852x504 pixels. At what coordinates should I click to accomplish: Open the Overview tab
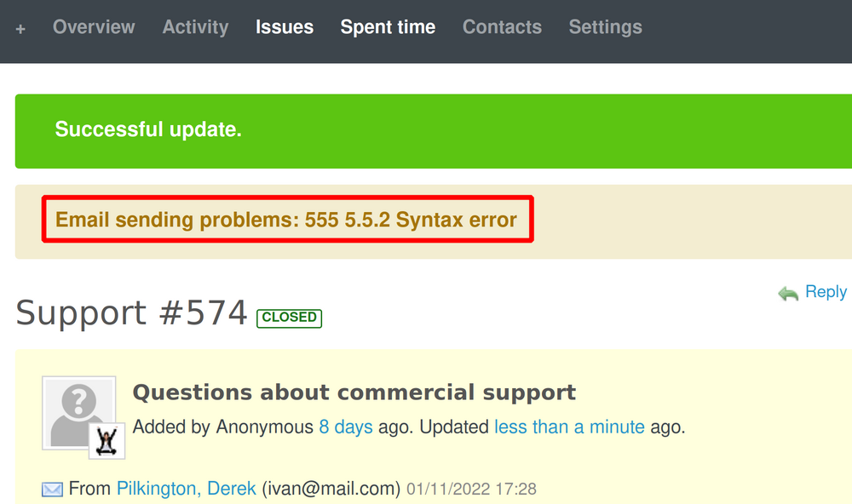[94, 26]
